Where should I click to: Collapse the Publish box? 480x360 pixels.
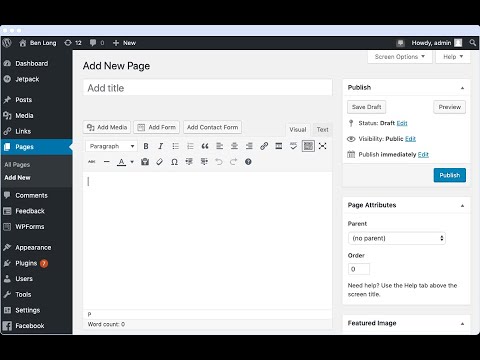[x=462, y=88]
